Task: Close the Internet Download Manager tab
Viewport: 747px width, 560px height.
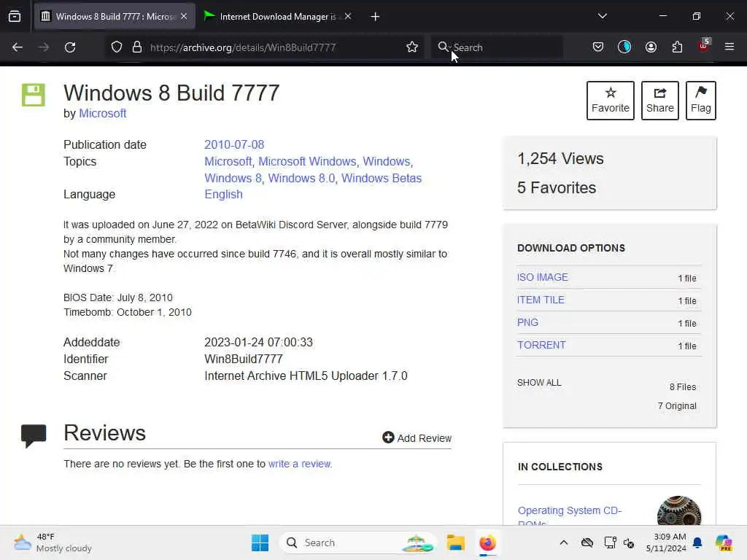Action: click(x=348, y=17)
